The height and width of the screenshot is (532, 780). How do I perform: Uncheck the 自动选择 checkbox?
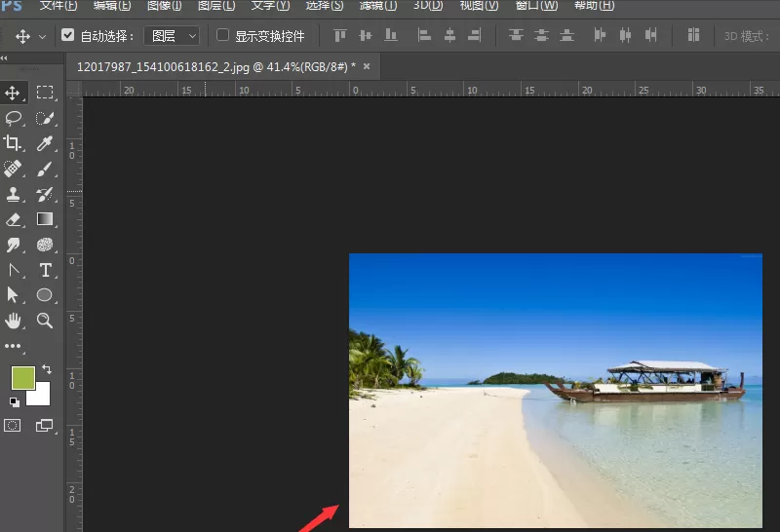pos(67,35)
